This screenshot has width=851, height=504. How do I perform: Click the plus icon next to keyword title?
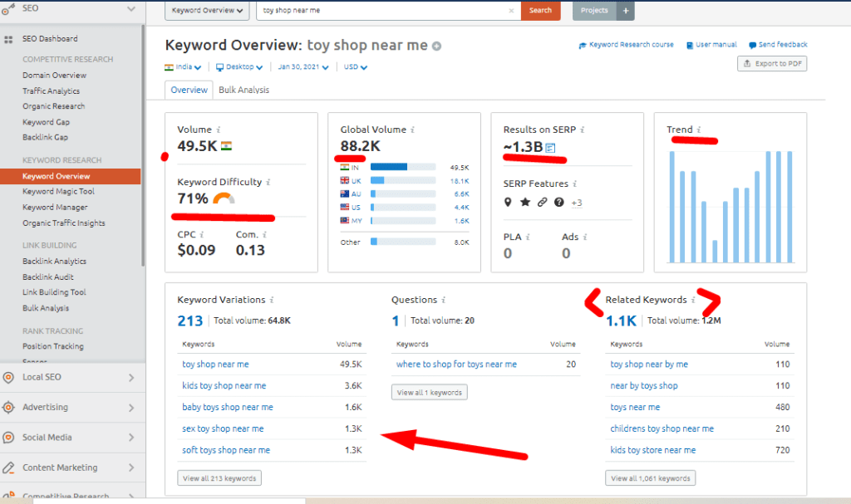pos(436,46)
